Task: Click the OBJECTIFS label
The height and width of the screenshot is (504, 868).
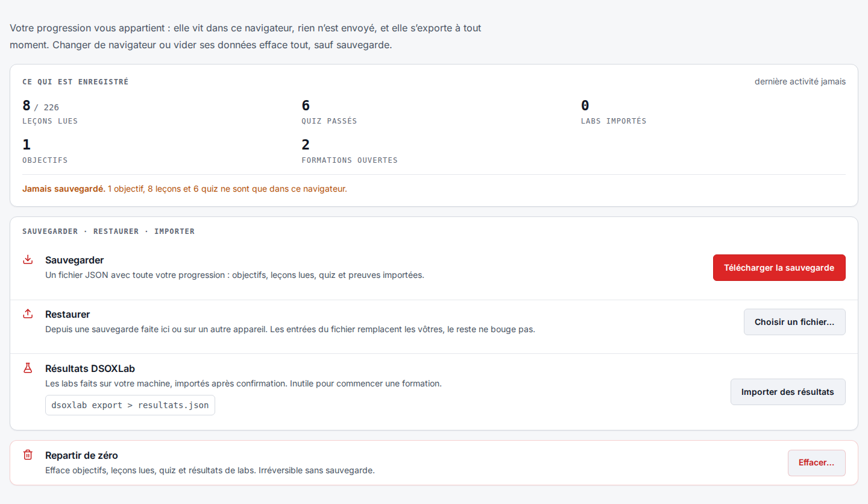Action: [45, 160]
